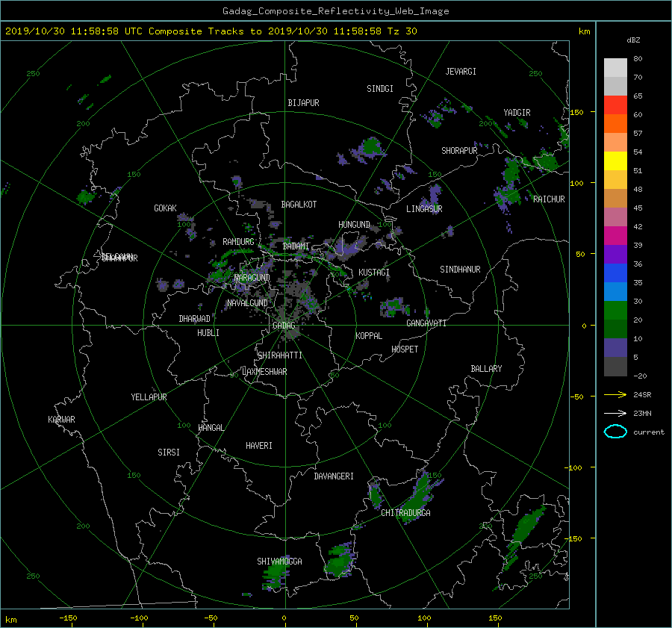This screenshot has height=628, width=672.
Task: Click the white 23MN track arrow icon
Action: tap(615, 413)
